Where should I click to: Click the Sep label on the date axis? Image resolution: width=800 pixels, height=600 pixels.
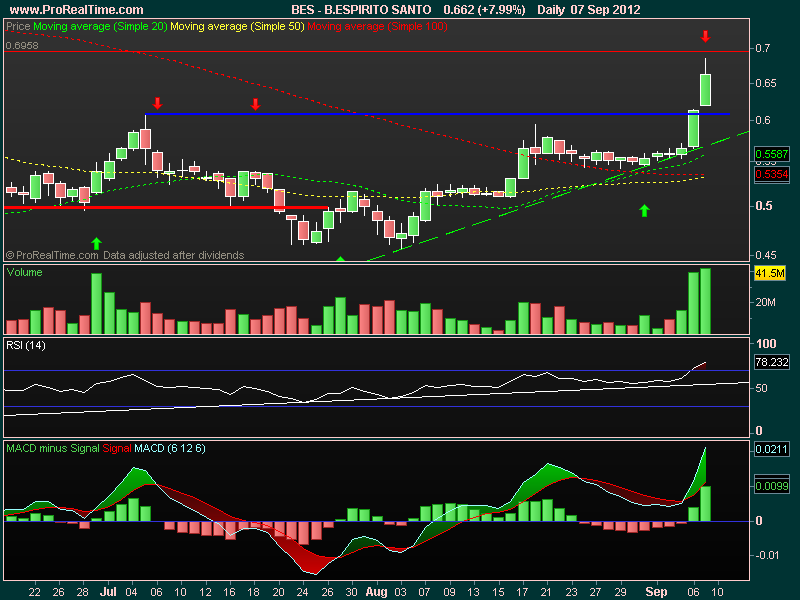pyautogui.click(x=656, y=592)
